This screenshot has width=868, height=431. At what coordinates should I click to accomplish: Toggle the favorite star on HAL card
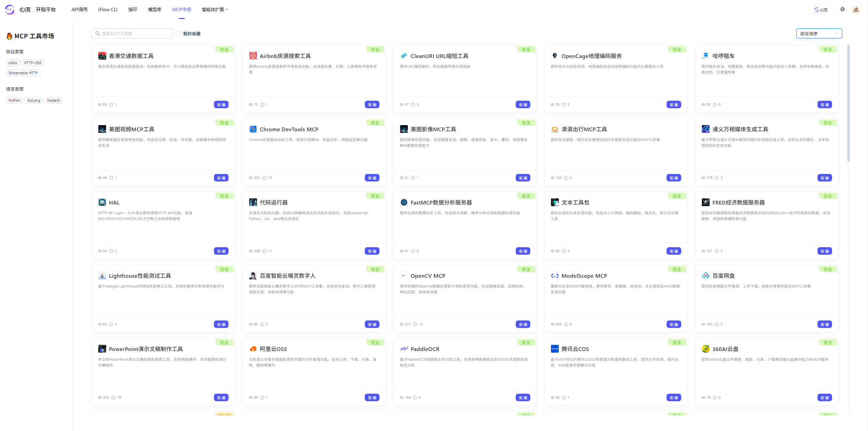click(112, 251)
